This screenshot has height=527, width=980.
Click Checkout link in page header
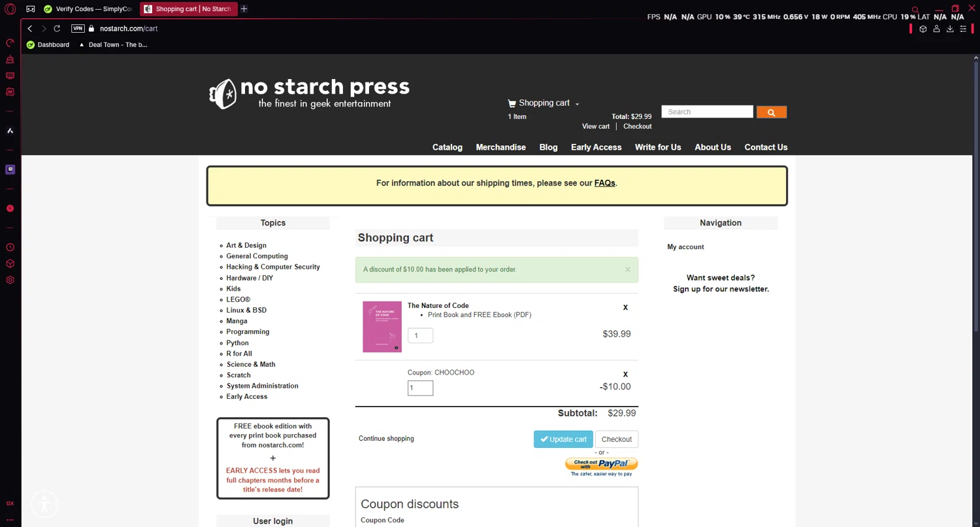(x=637, y=126)
